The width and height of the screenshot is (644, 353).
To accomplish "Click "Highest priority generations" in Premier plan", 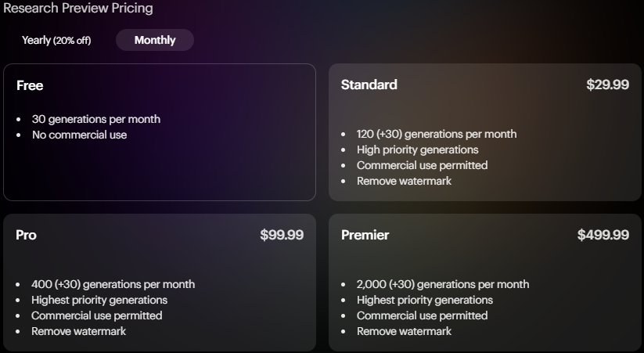I will coord(424,300).
